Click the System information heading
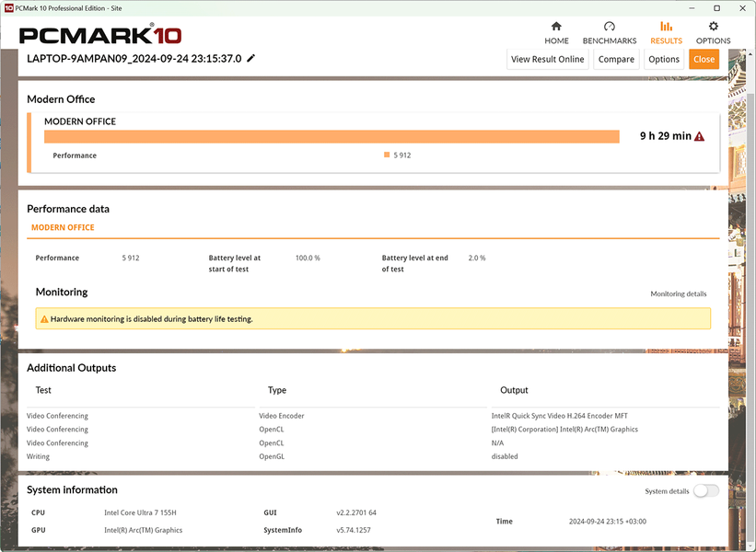 (73, 489)
